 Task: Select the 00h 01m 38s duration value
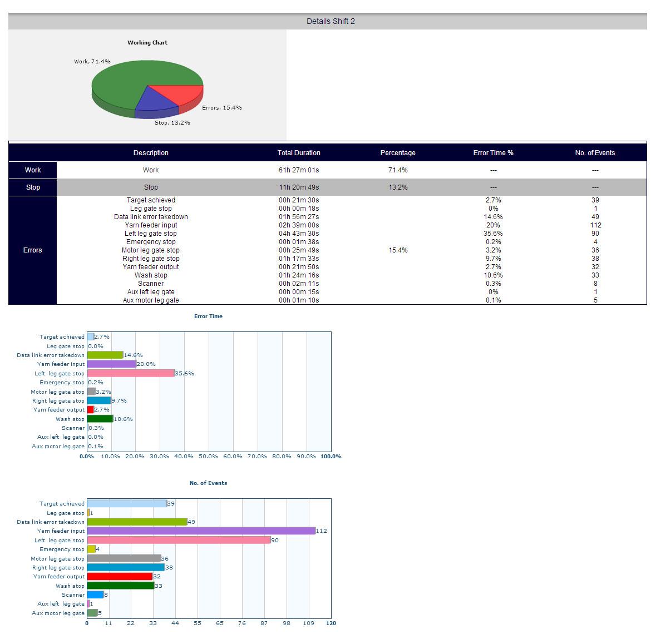click(299, 242)
